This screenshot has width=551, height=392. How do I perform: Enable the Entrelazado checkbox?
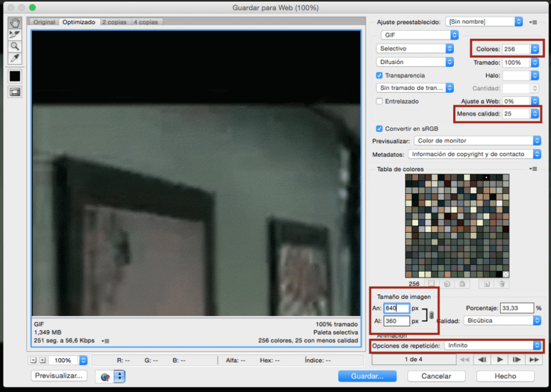click(x=379, y=101)
